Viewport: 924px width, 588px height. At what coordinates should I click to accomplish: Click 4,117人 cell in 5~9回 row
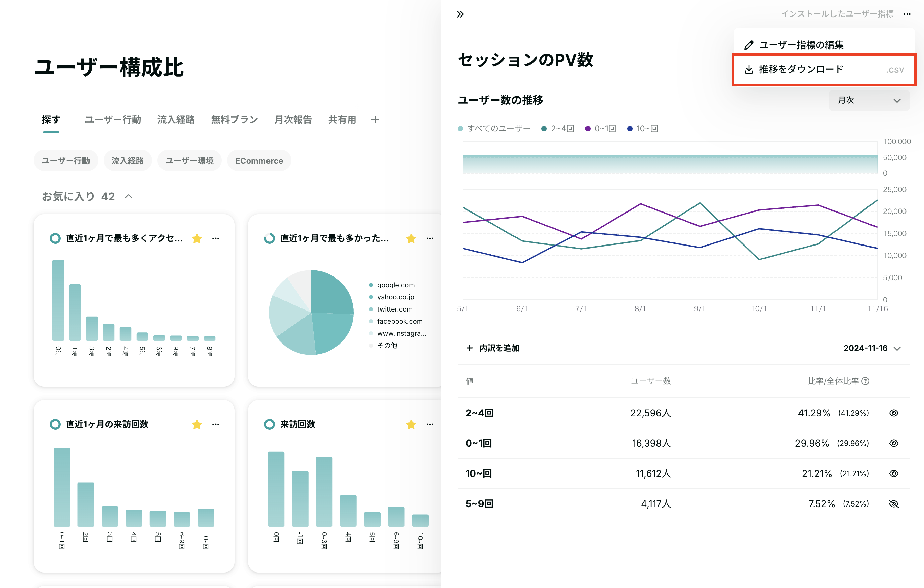pyautogui.click(x=656, y=504)
